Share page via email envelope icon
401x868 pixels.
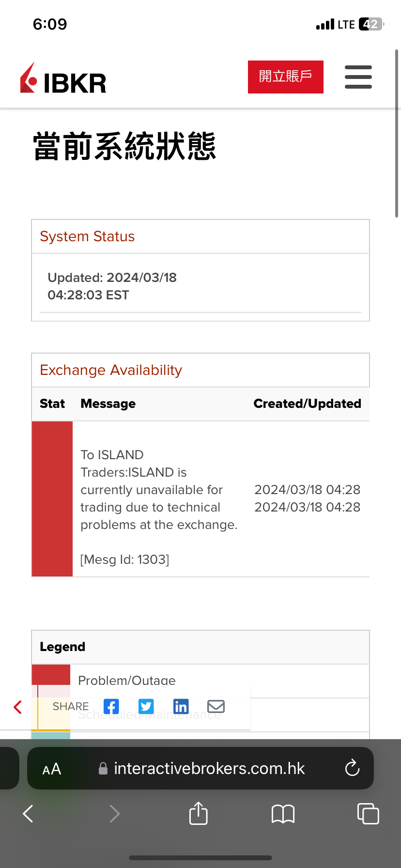216,706
